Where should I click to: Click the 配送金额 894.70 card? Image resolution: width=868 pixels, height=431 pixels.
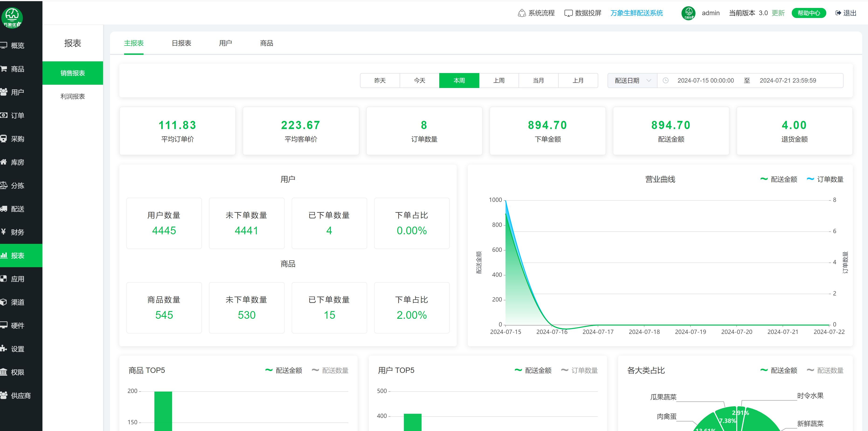[671, 131]
